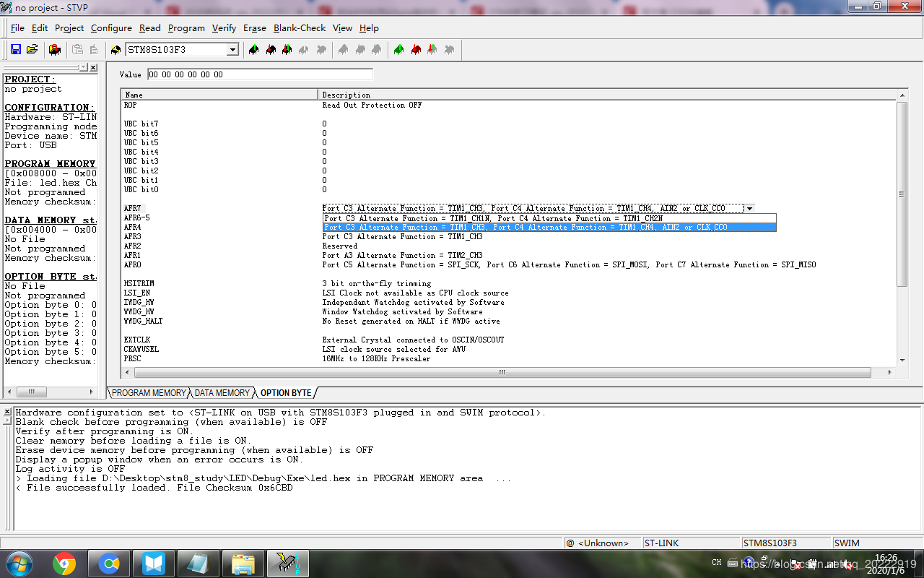Click the greyed-out clipboard paste toolbar icon

click(78, 49)
